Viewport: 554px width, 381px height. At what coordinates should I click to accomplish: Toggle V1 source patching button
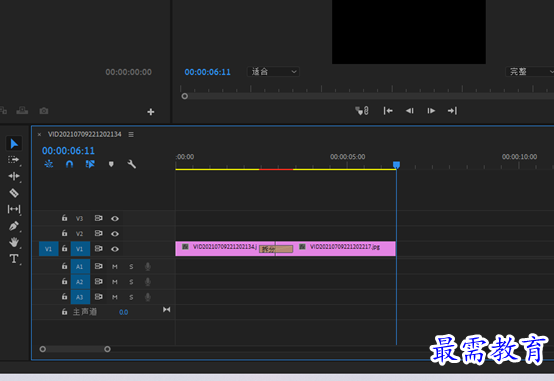(x=48, y=249)
